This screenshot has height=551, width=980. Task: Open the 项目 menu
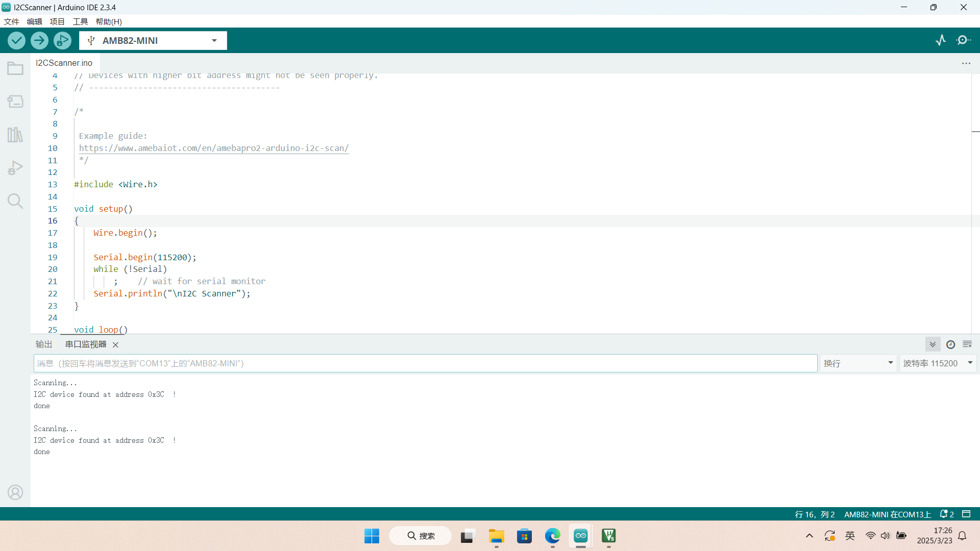tap(57, 21)
